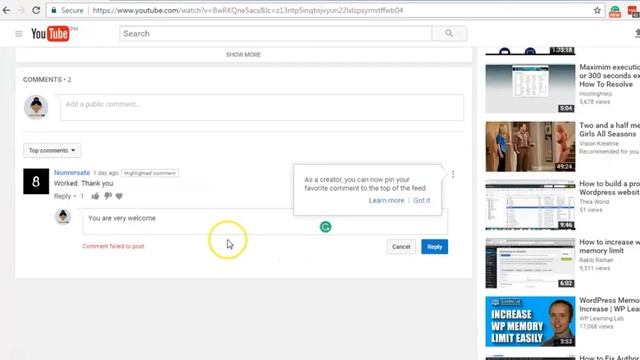This screenshot has width=640, height=360.
Task: Click the WordPress Memory Increase video title
Action: 609,305
